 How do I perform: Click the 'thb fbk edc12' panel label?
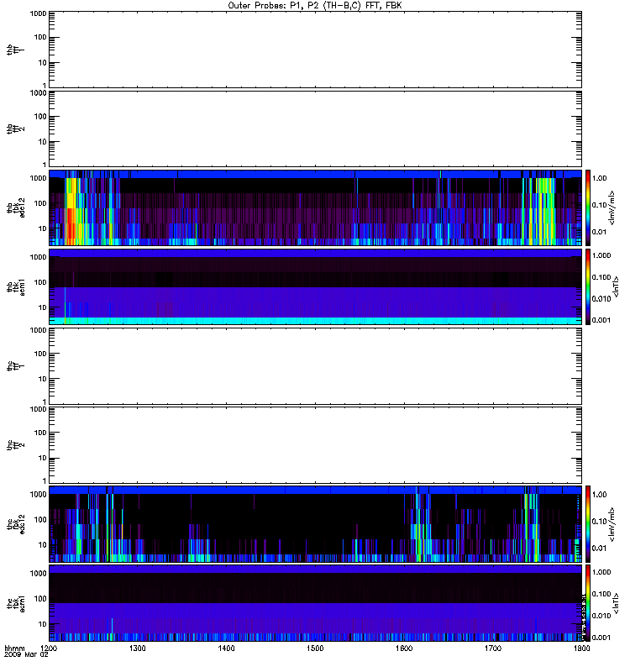pyautogui.click(x=16, y=207)
